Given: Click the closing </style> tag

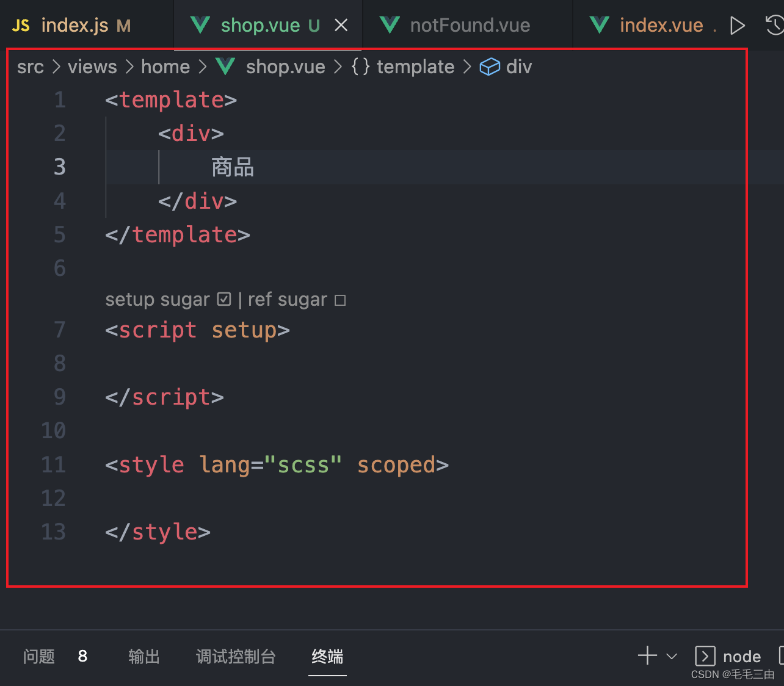Looking at the screenshot, I should point(158,532).
